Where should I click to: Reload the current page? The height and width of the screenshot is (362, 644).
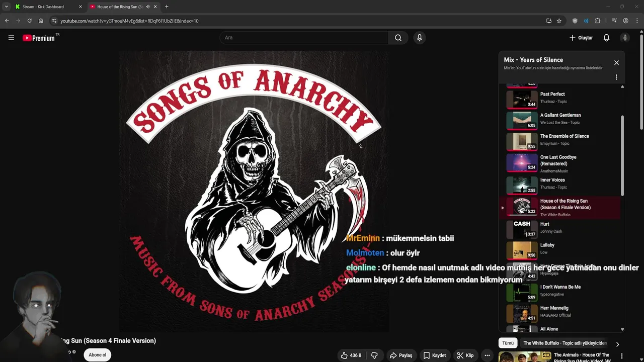coord(29,21)
